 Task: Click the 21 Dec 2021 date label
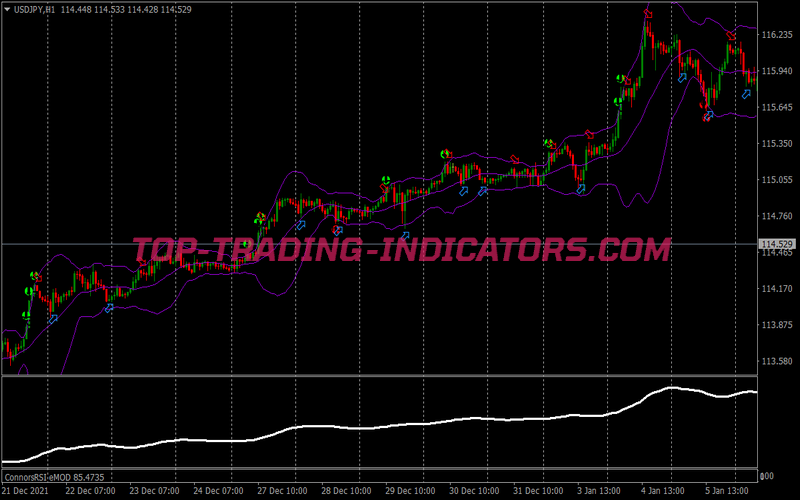(x=25, y=491)
